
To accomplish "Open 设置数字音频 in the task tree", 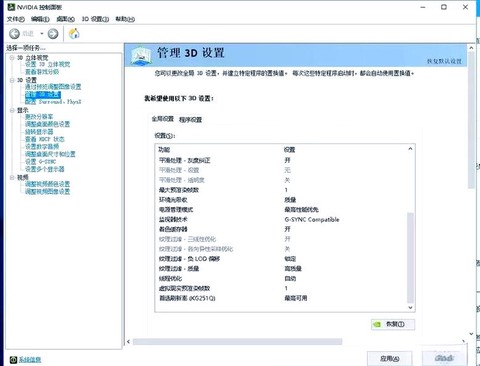I will [42, 146].
